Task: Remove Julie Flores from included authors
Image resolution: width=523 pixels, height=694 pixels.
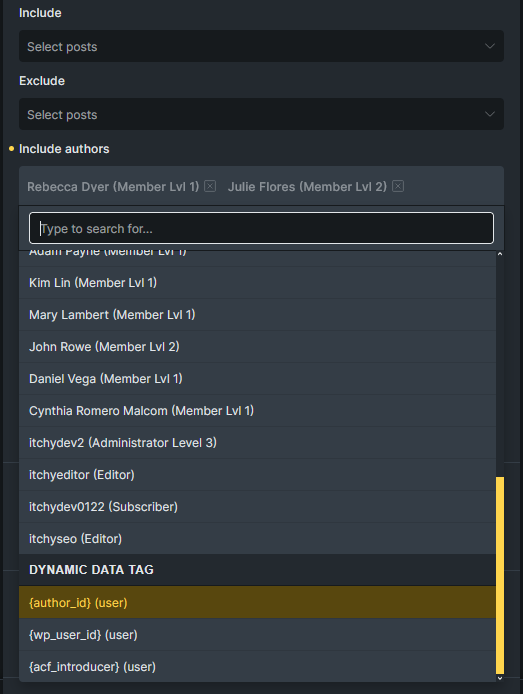Action: [x=398, y=186]
